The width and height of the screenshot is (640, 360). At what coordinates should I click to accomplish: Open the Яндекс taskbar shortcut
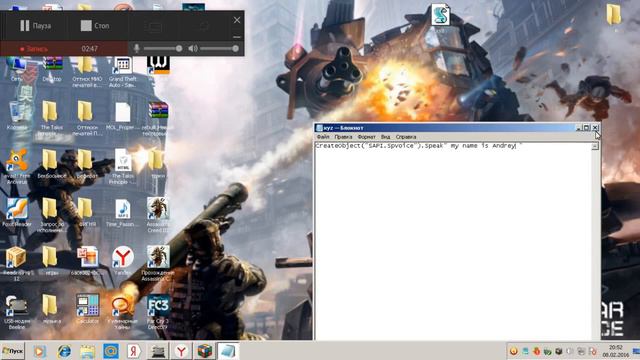134,351
